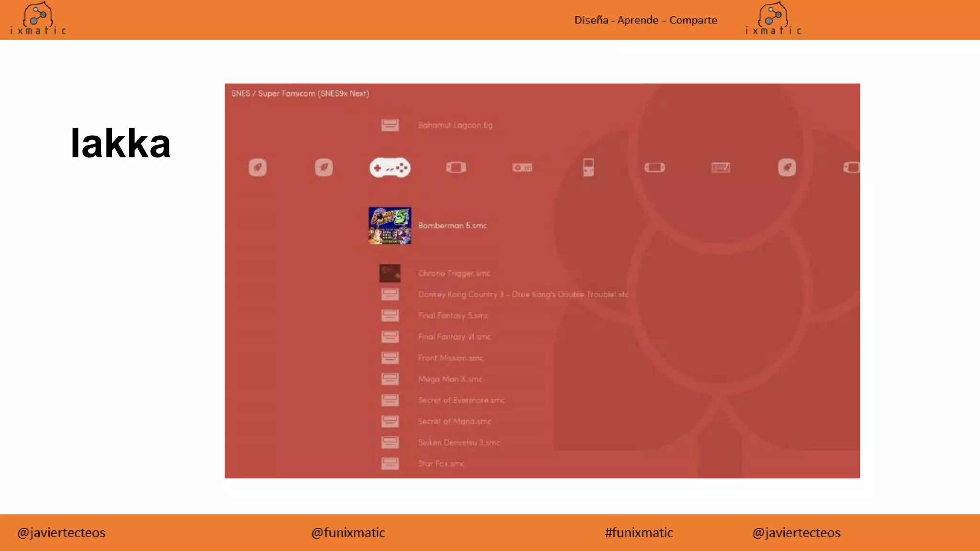This screenshot has height=551, width=980.
Task: Open the Bomberman 5 cover thumbnail
Action: pyautogui.click(x=390, y=226)
